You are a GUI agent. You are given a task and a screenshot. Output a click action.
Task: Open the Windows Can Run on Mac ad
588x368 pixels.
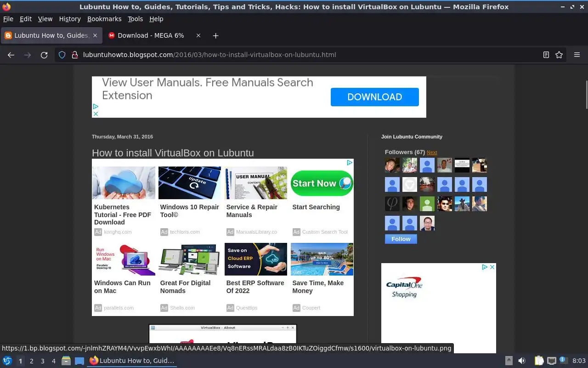point(122,287)
